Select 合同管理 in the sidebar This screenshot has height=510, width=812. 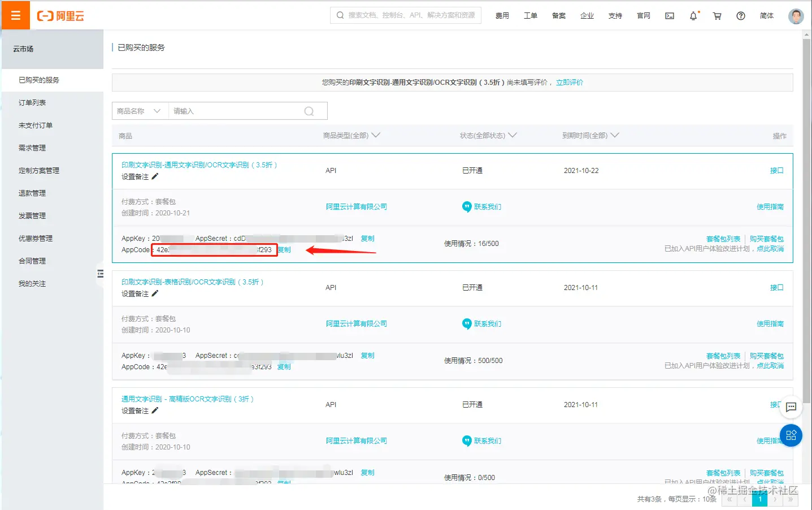coord(53,261)
